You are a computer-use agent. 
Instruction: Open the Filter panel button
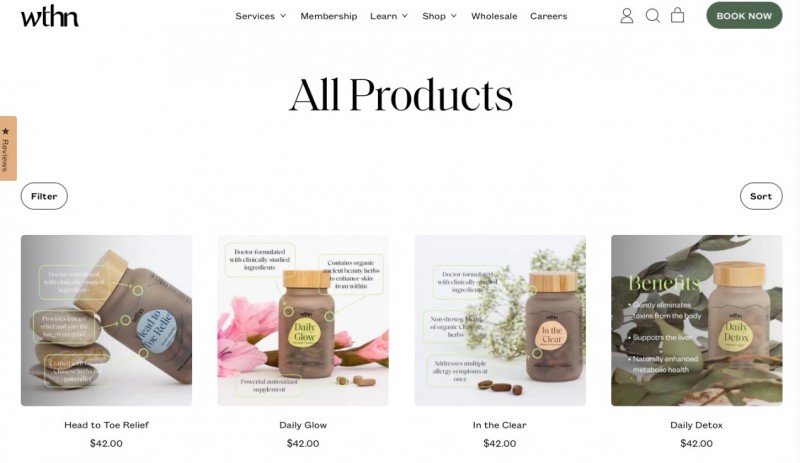44,196
